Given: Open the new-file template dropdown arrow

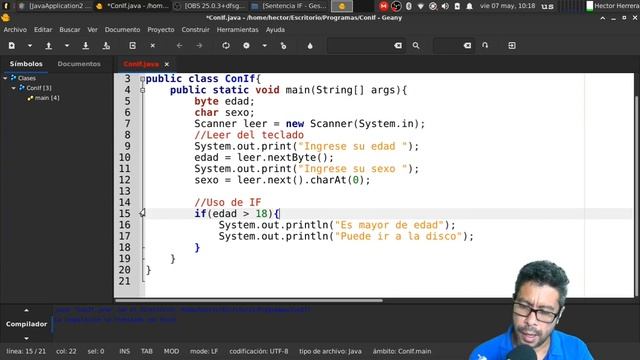Looking at the screenshot, I should (29, 46).
